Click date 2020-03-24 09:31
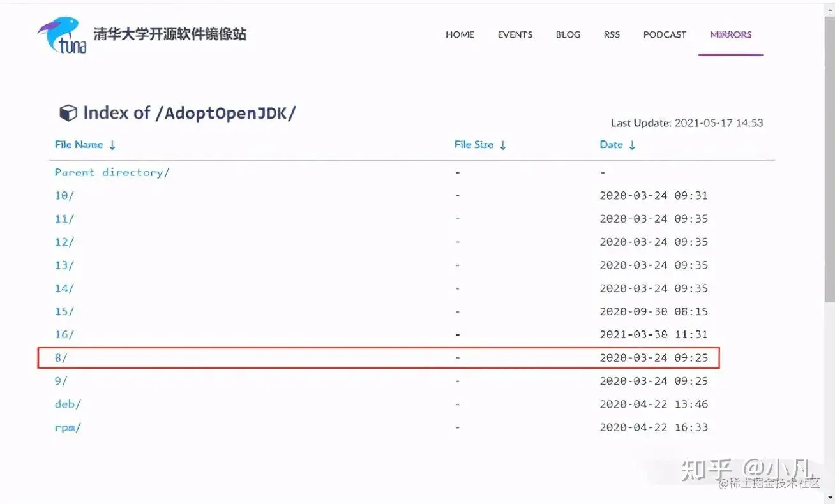 pyautogui.click(x=654, y=196)
